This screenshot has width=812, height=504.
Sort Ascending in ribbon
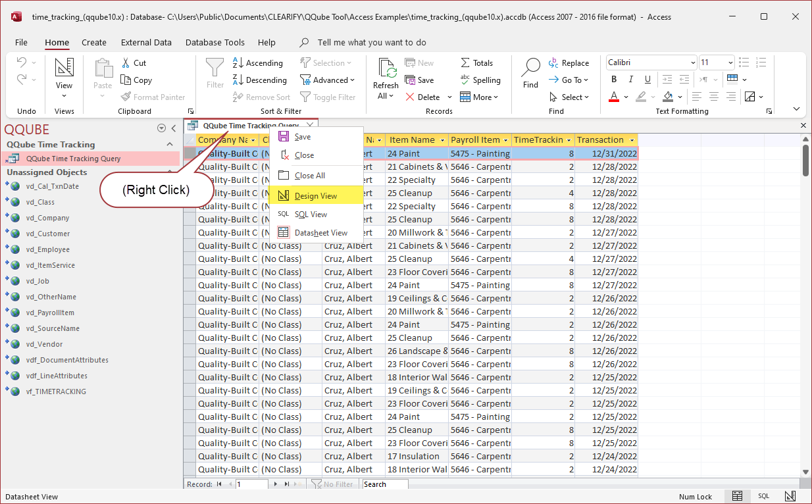(x=258, y=63)
